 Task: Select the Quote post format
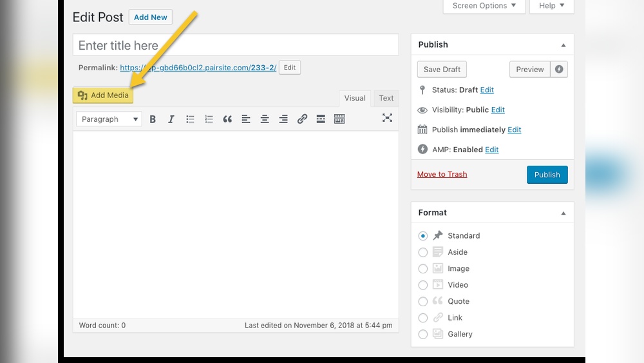pos(422,301)
